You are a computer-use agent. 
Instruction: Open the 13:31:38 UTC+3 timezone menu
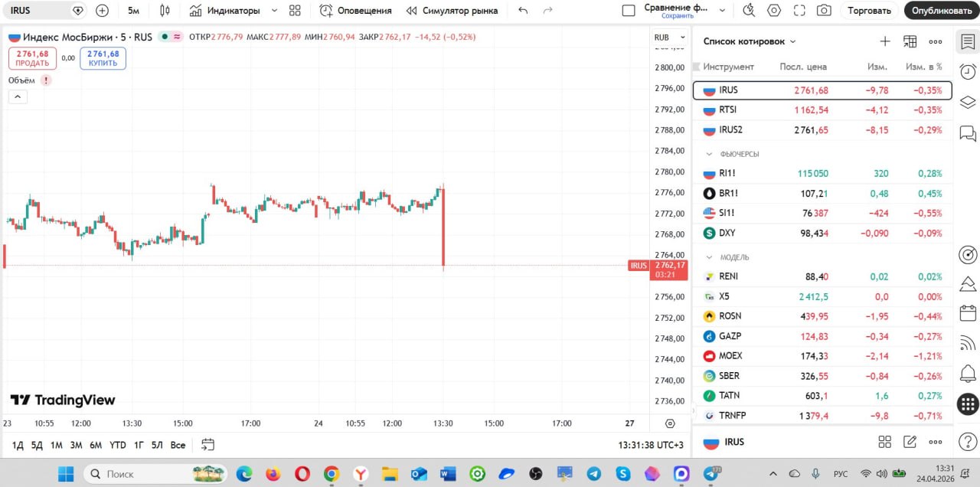pos(651,445)
